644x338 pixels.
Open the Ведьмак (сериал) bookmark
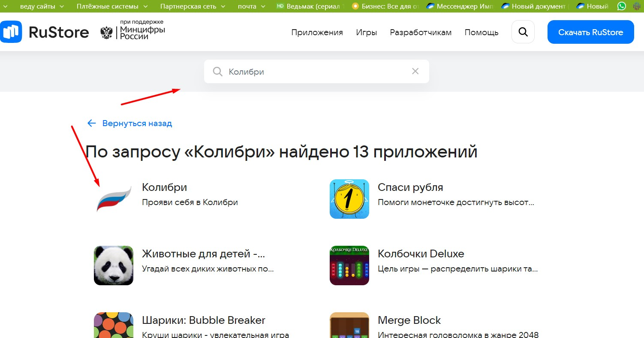pos(310,6)
